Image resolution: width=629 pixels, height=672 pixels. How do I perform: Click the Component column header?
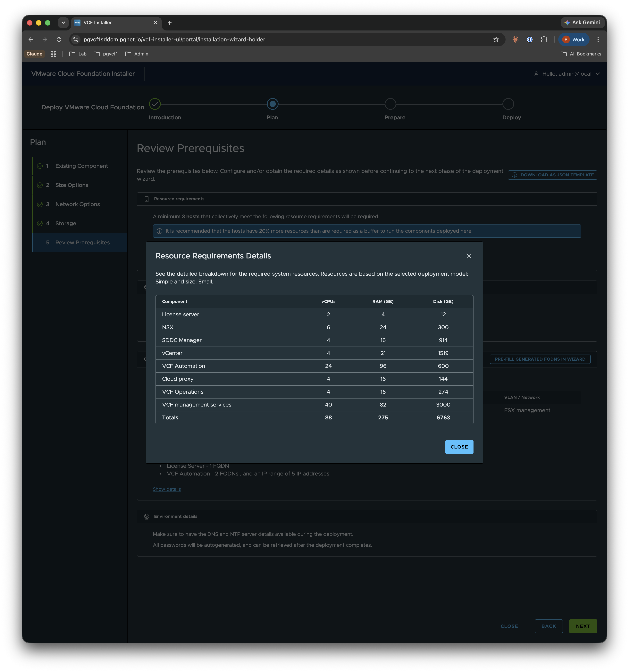click(174, 302)
